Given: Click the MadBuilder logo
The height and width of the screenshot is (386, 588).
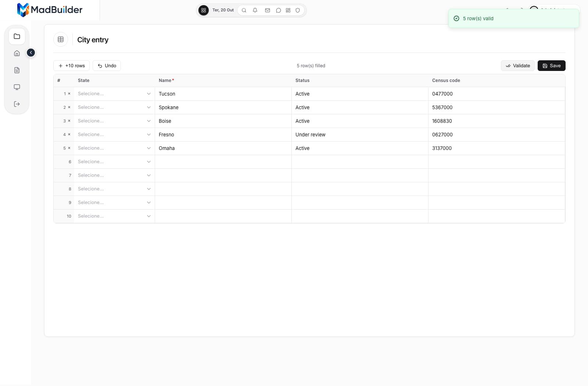Looking at the screenshot, I should pyautogui.click(x=50, y=10).
